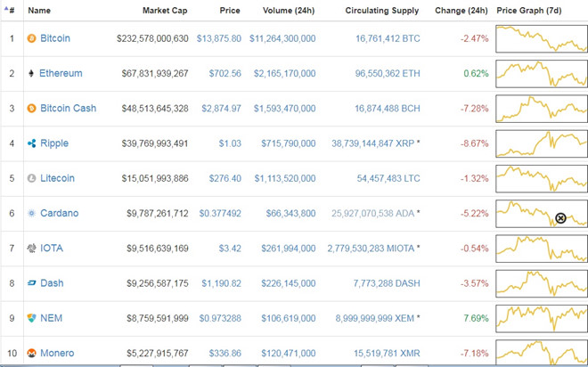
Task: Click the Cardano logo icon
Action: tap(32, 214)
